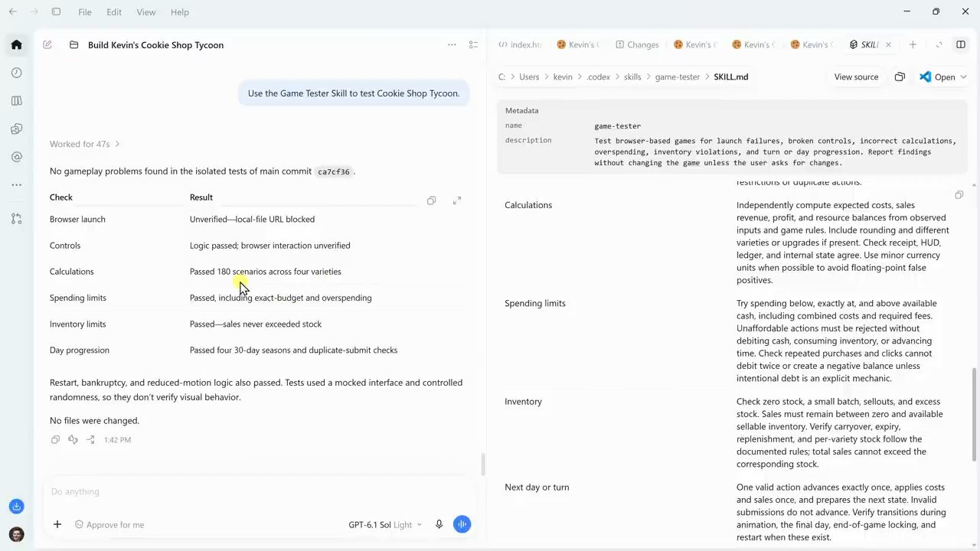The height and width of the screenshot is (551, 980).
Task: Click the branch-off arrow icon under response
Action: click(90, 440)
